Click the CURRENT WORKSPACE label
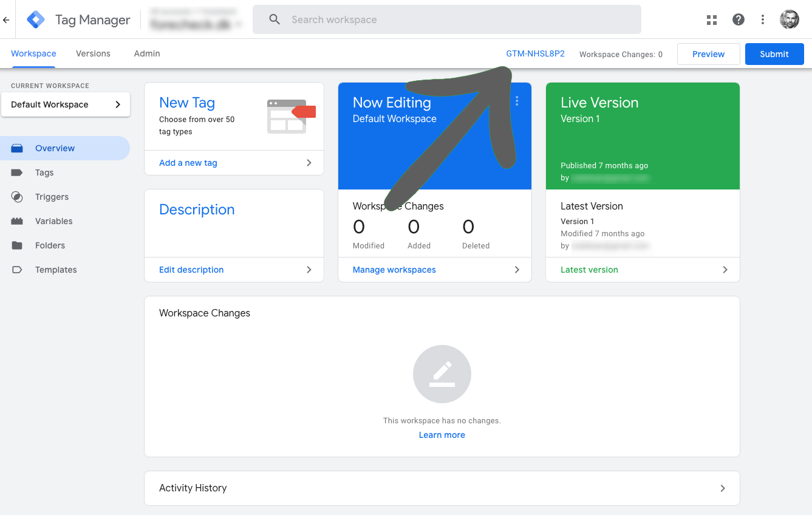The width and height of the screenshot is (812, 515). (x=50, y=86)
